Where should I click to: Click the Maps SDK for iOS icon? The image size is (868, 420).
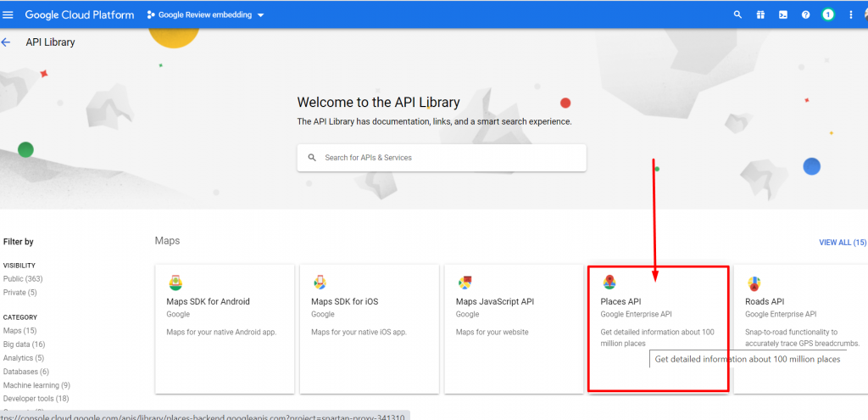click(320, 283)
